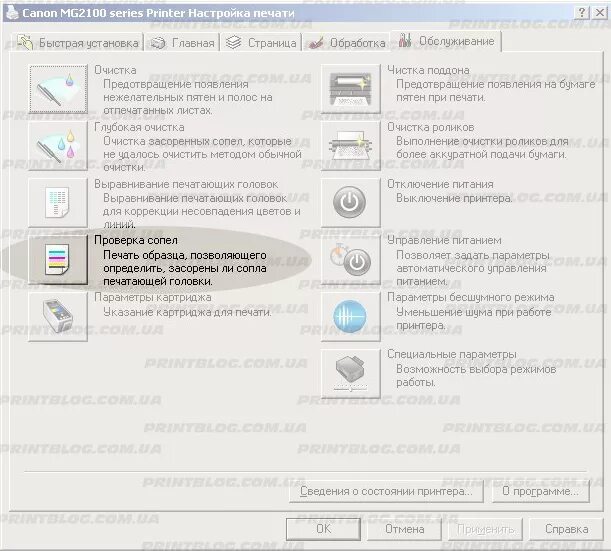Click the Чистка поддона heading text
Screen dimensions: 611x551
click(x=428, y=70)
